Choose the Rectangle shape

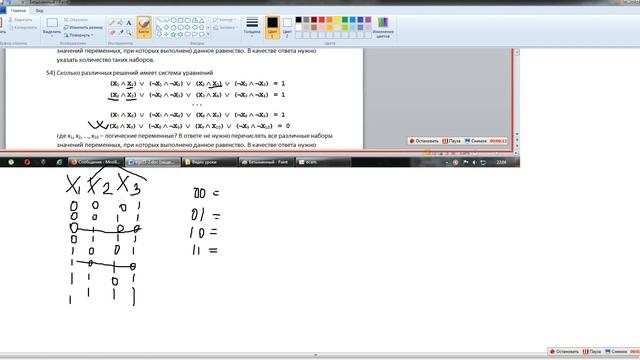(180, 20)
